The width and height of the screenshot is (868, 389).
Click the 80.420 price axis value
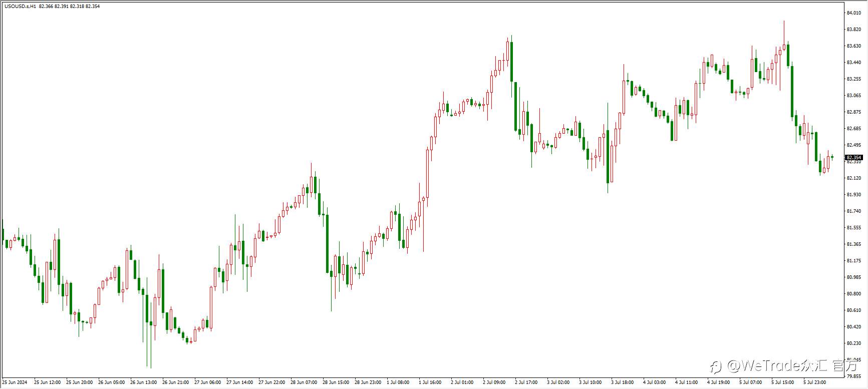(x=854, y=327)
